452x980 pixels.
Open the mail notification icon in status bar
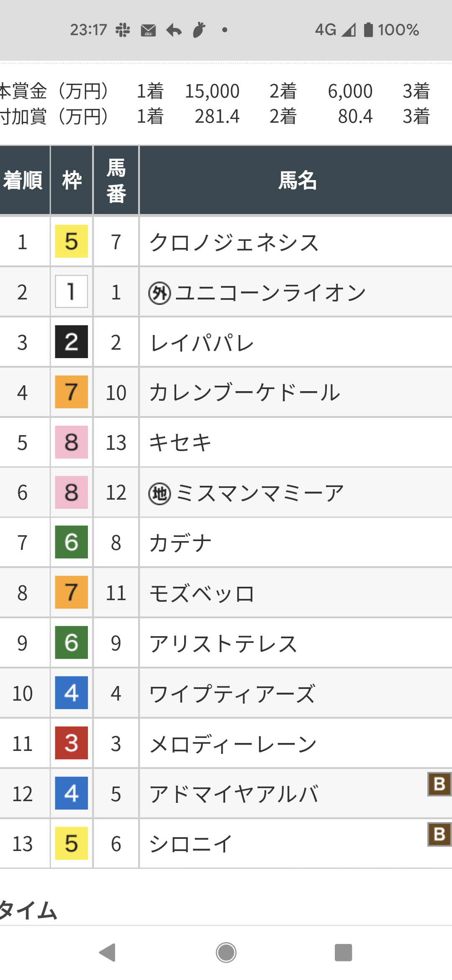(148, 30)
